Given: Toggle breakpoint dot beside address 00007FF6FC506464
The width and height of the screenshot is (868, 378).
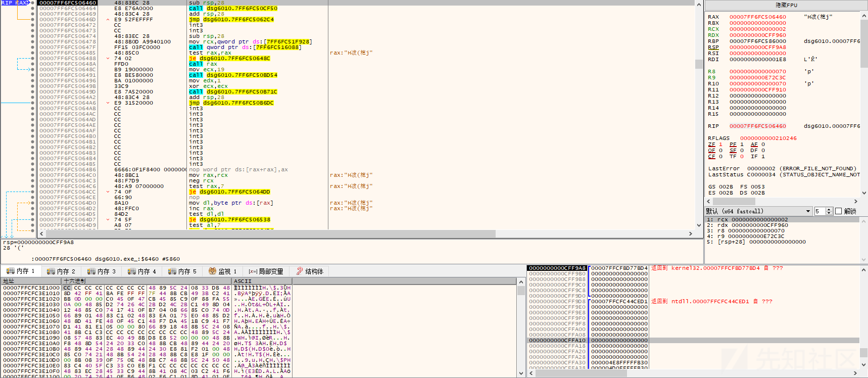Looking at the screenshot, I should click(x=33, y=9).
